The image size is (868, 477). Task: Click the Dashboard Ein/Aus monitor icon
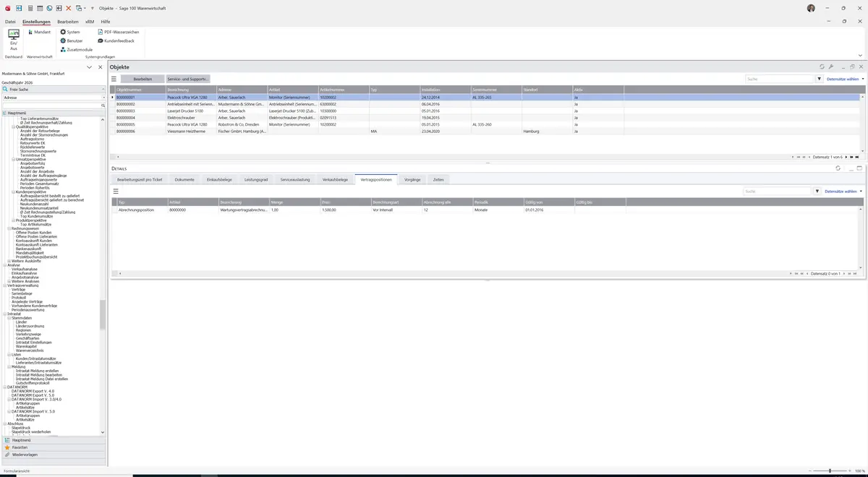click(14, 35)
